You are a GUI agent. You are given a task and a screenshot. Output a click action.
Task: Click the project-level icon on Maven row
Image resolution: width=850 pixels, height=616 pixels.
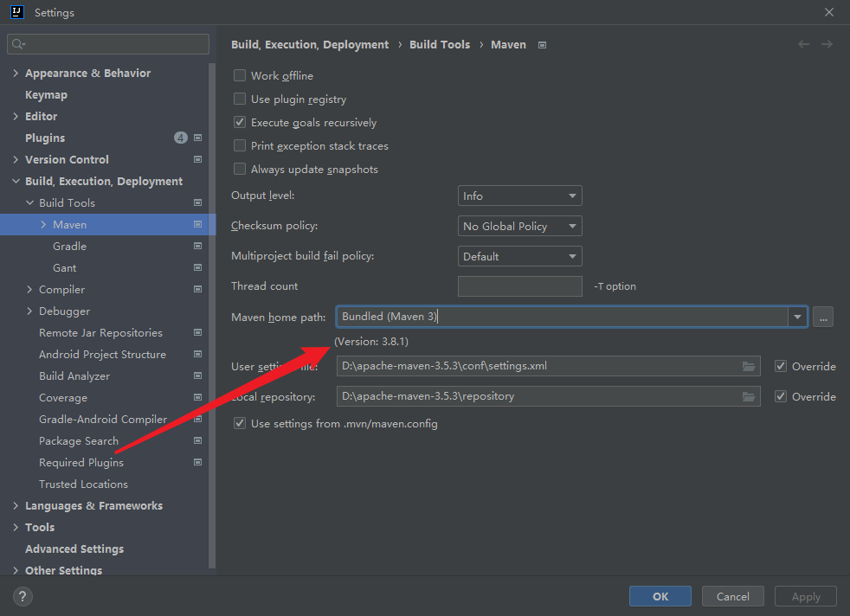tap(198, 224)
